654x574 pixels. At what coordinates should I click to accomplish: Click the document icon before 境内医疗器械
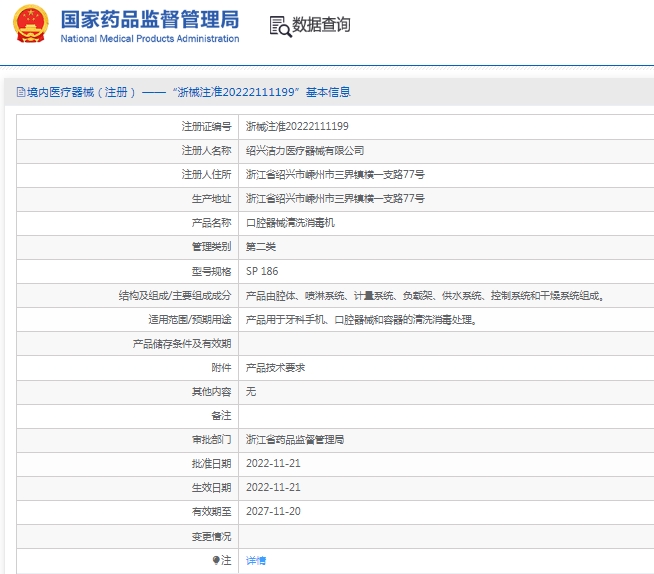pyautogui.click(x=21, y=92)
